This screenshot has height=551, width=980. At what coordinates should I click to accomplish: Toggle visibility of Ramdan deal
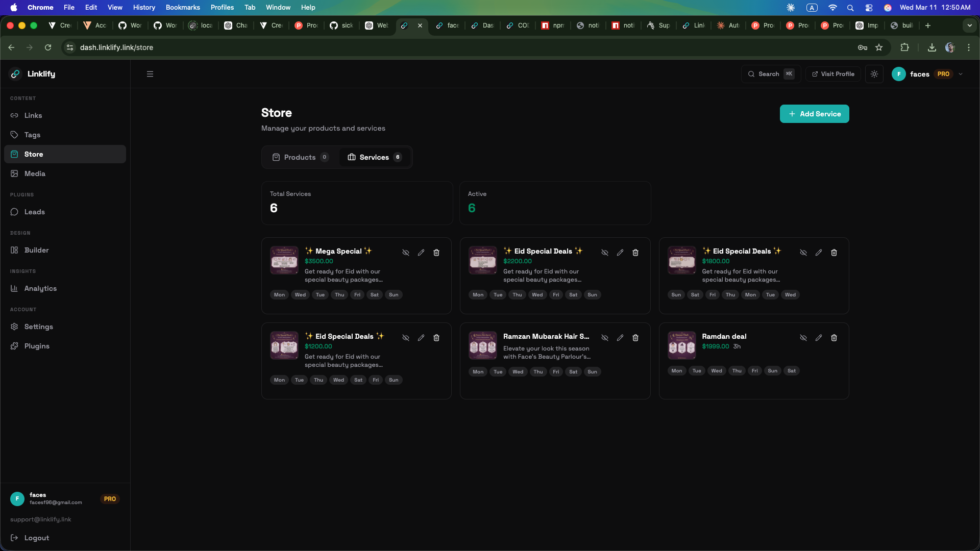point(803,338)
